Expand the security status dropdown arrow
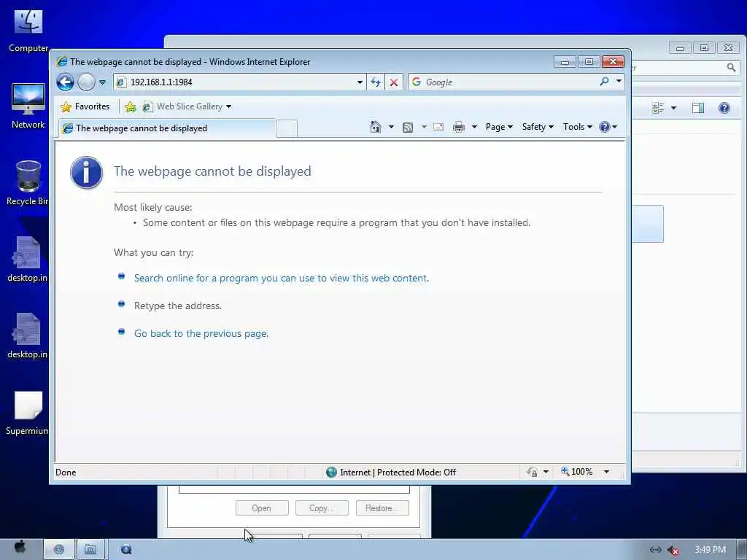 (x=546, y=472)
